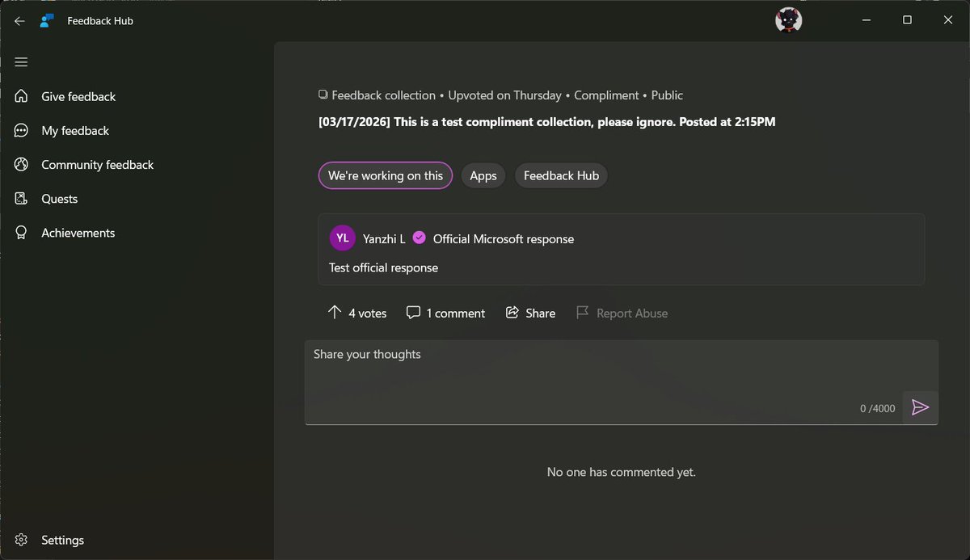Open Community feedback page
Image resolution: width=970 pixels, height=560 pixels.
pyautogui.click(x=97, y=164)
